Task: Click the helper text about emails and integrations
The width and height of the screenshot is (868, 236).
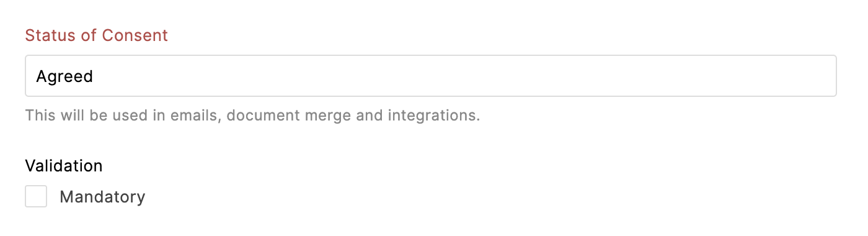Action: tap(253, 116)
